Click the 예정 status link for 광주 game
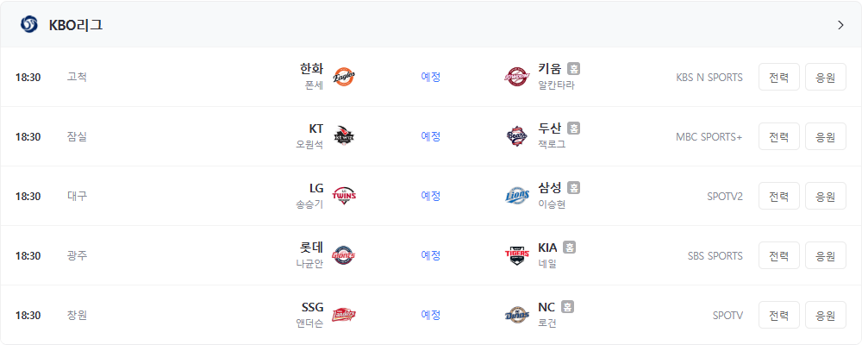The height and width of the screenshot is (345, 868). (x=431, y=255)
